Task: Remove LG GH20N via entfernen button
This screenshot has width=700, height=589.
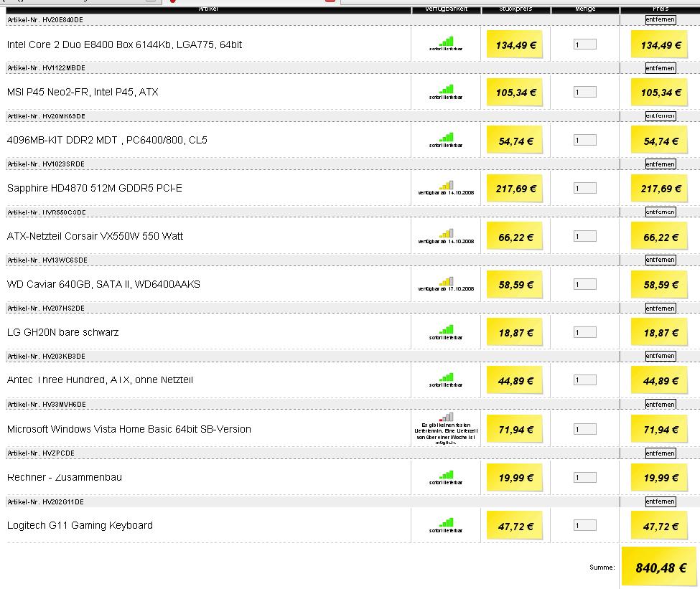Action: coord(661,308)
